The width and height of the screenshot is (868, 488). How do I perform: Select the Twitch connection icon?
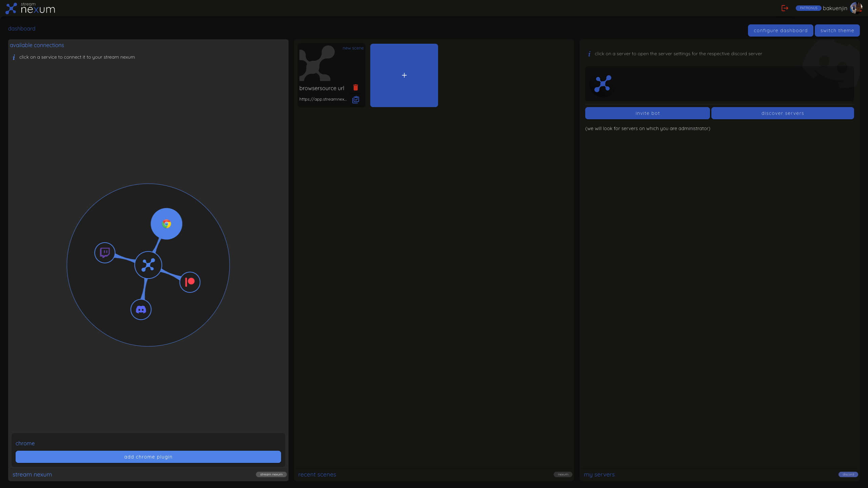(105, 253)
